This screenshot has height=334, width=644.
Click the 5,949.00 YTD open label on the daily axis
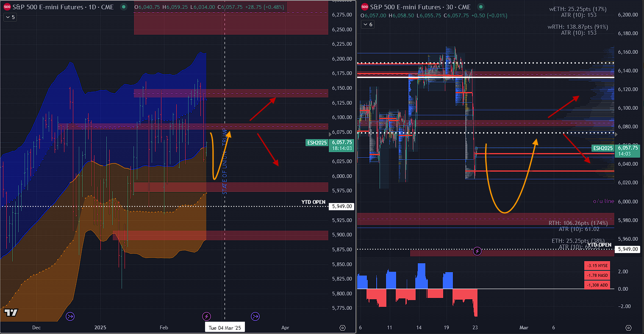(x=342, y=206)
